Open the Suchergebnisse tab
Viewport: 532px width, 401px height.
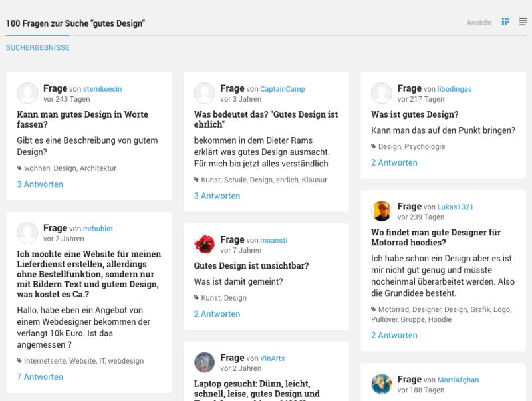coord(38,48)
